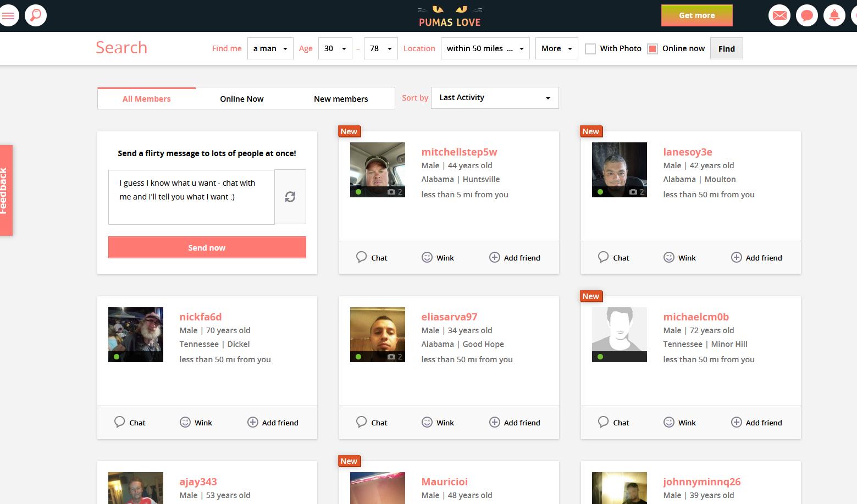This screenshot has width=857, height=504.
Task: Switch to the New members tab
Action: pyautogui.click(x=340, y=98)
